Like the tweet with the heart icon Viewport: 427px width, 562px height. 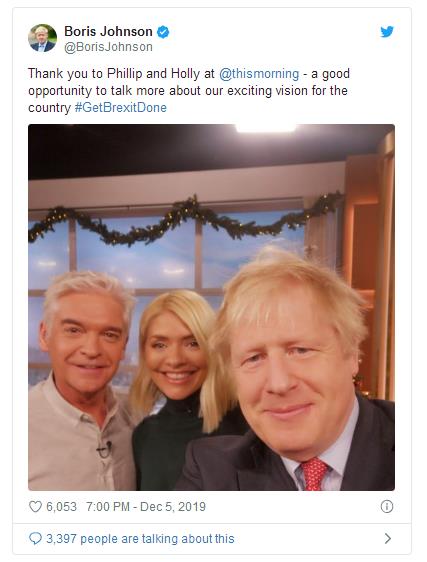point(35,506)
